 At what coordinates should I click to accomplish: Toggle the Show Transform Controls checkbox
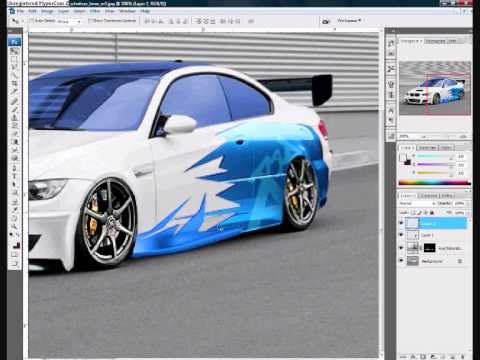[x=90, y=21]
